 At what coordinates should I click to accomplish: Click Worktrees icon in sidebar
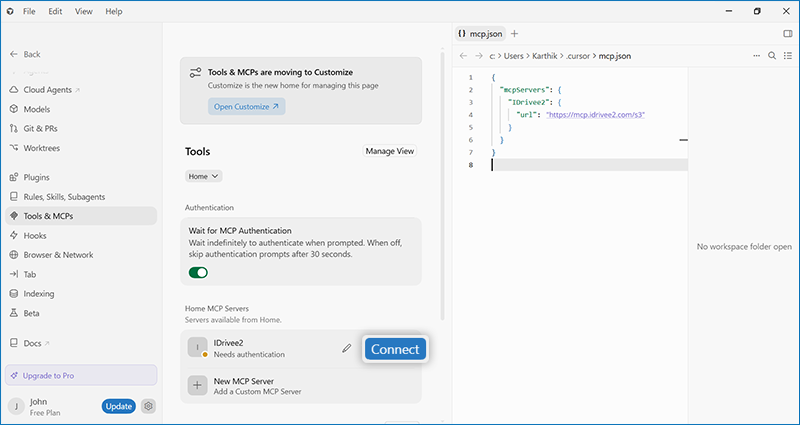14,148
